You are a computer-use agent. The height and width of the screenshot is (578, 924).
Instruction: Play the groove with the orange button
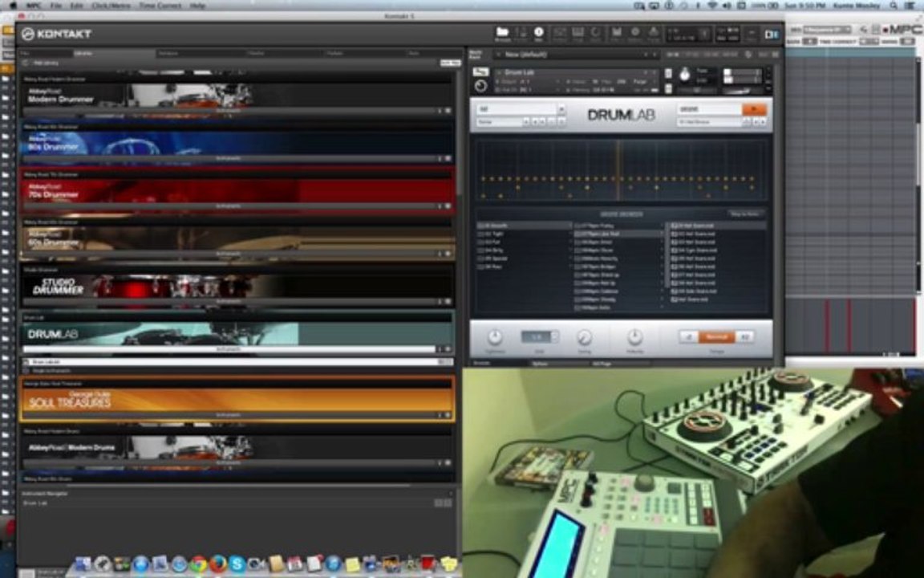(x=754, y=109)
